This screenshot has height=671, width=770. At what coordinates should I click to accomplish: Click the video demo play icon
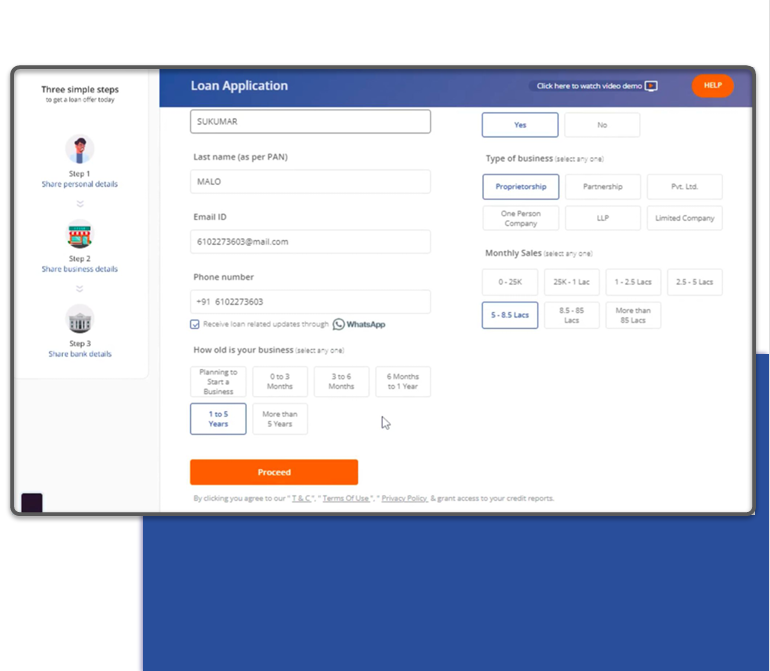point(651,86)
